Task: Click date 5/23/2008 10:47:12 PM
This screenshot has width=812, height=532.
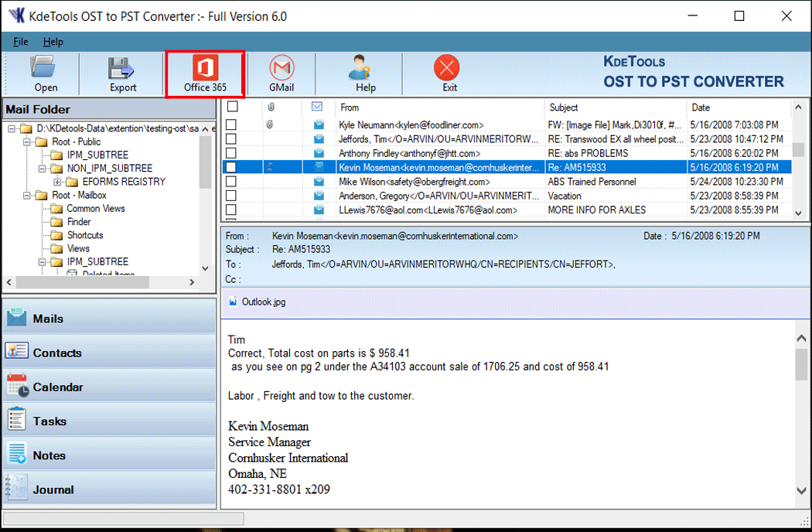Action: coord(736,139)
